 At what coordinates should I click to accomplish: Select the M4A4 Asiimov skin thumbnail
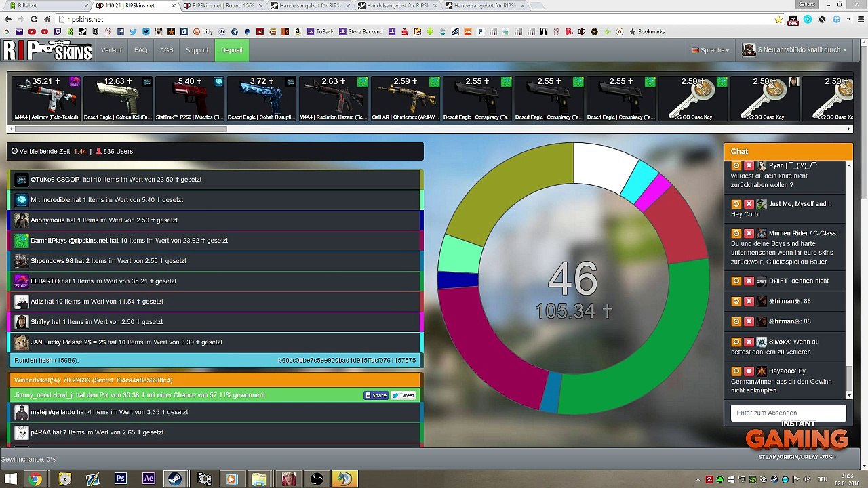tap(46, 98)
